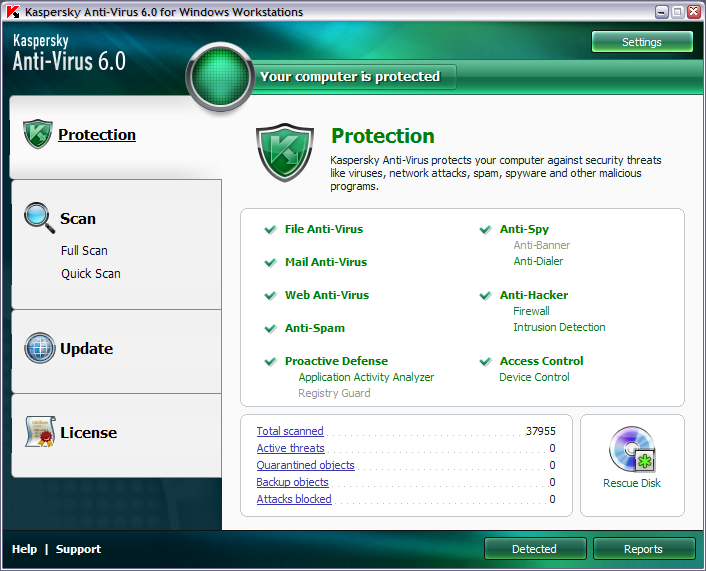The width and height of the screenshot is (706, 571).
Task: Click the checkmark beside Web Anti-Virus
Action: click(270, 295)
